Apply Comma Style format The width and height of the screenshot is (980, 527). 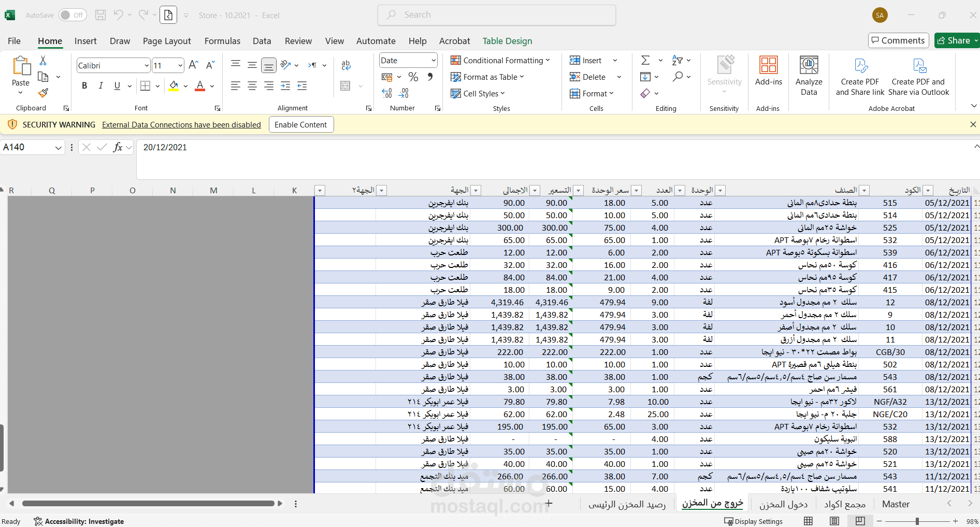(x=430, y=77)
